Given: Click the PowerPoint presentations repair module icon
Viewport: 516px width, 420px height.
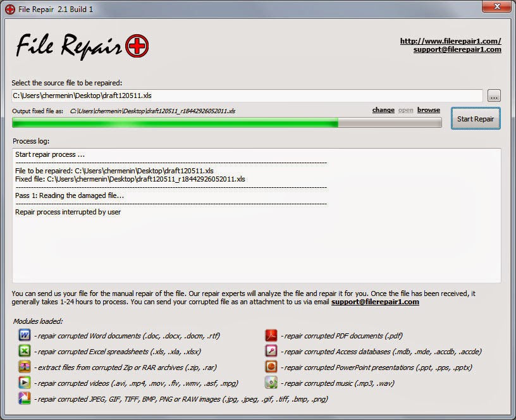Looking at the screenshot, I should [x=271, y=367].
